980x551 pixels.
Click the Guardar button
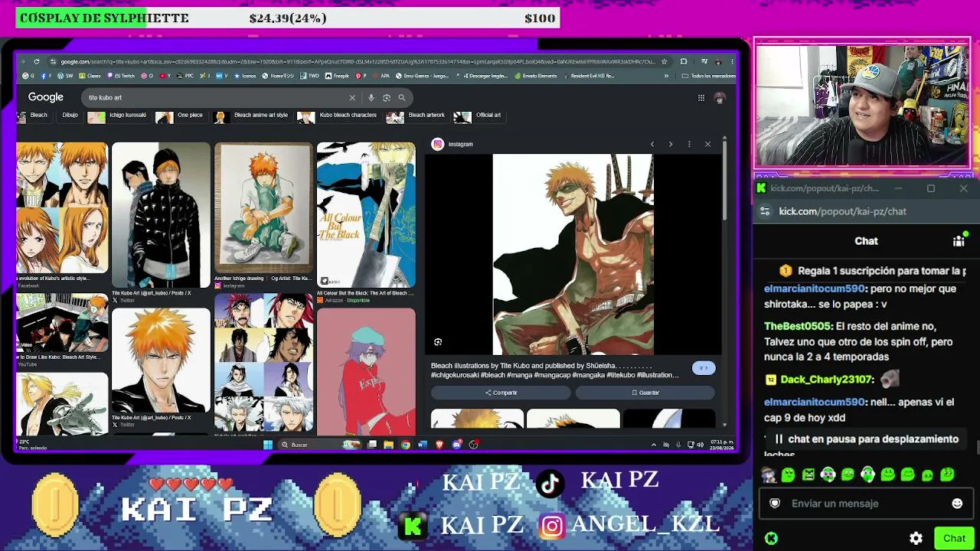645,393
